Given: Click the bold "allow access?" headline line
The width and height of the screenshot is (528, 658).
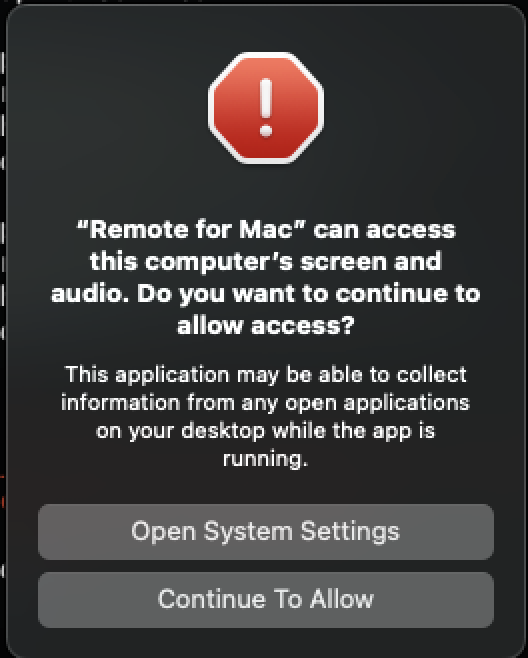Looking at the screenshot, I should [x=266, y=325].
